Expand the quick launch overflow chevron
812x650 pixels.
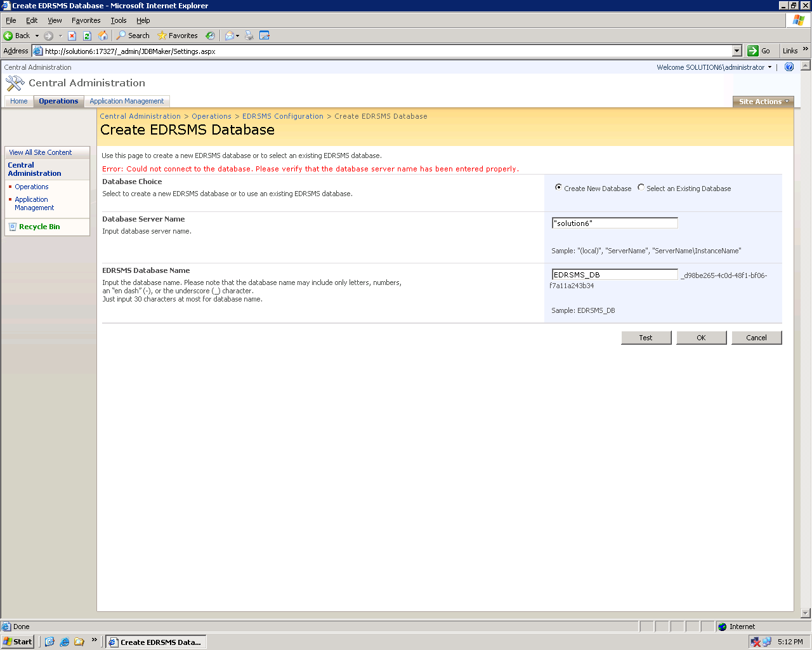(x=95, y=640)
